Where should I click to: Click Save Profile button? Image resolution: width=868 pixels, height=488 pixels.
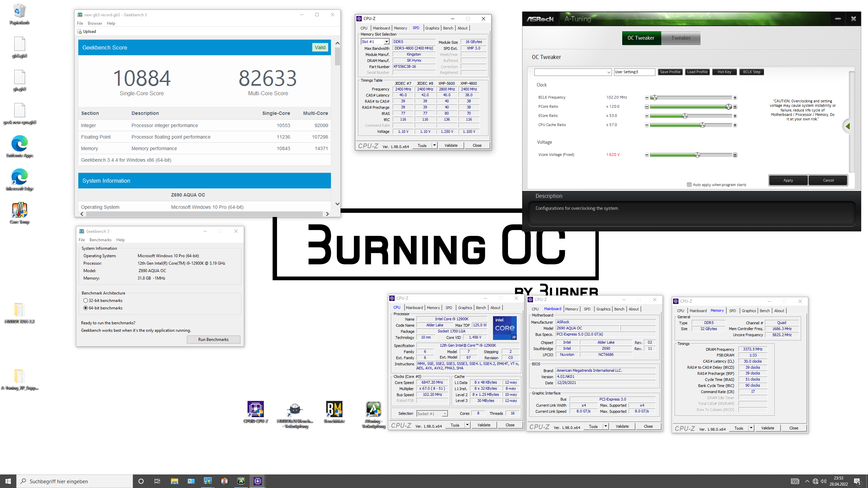click(670, 72)
